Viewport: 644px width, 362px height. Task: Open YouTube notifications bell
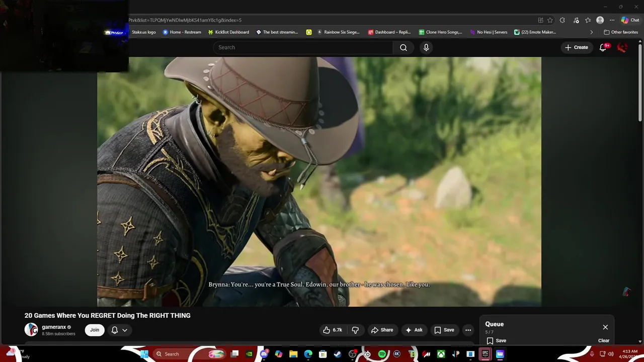tap(603, 47)
